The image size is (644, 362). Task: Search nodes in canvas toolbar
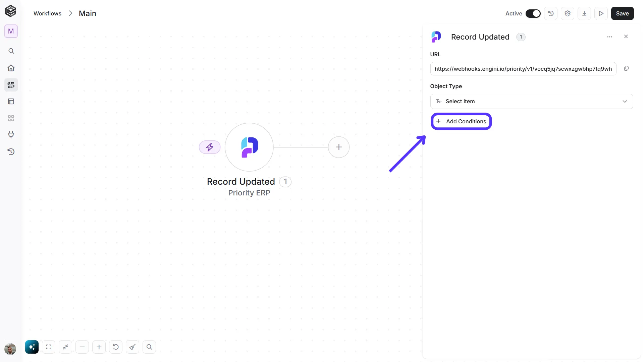point(149,347)
